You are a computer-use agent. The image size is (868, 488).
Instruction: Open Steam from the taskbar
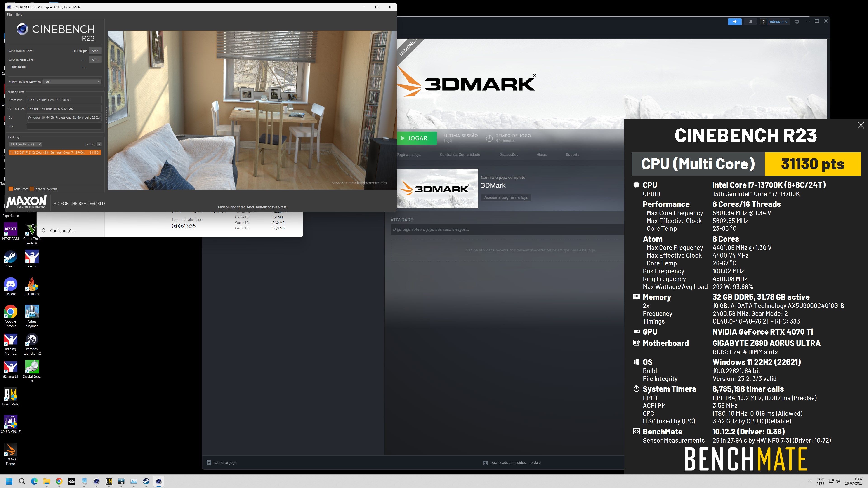tap(146, 481)
